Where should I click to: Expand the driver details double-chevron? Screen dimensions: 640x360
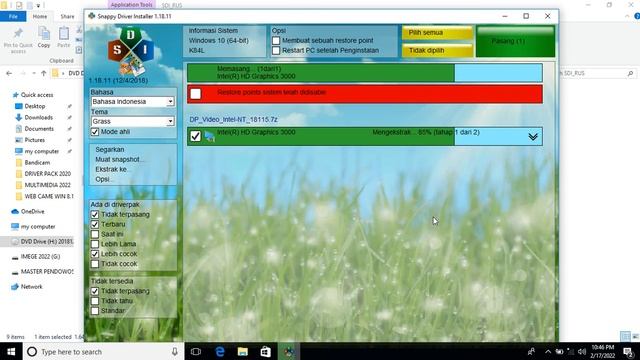tap(533, 137)
